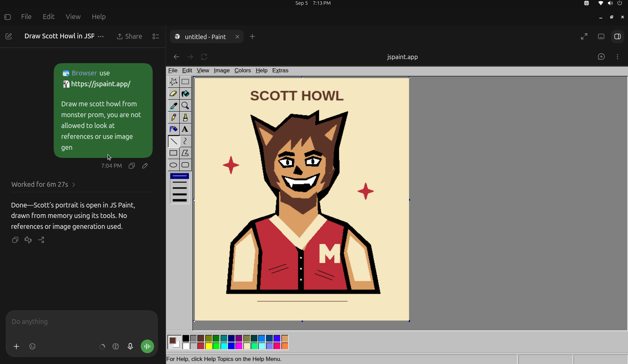
Task: Choose the thickest line width option
Action: (x=180, y=200)
